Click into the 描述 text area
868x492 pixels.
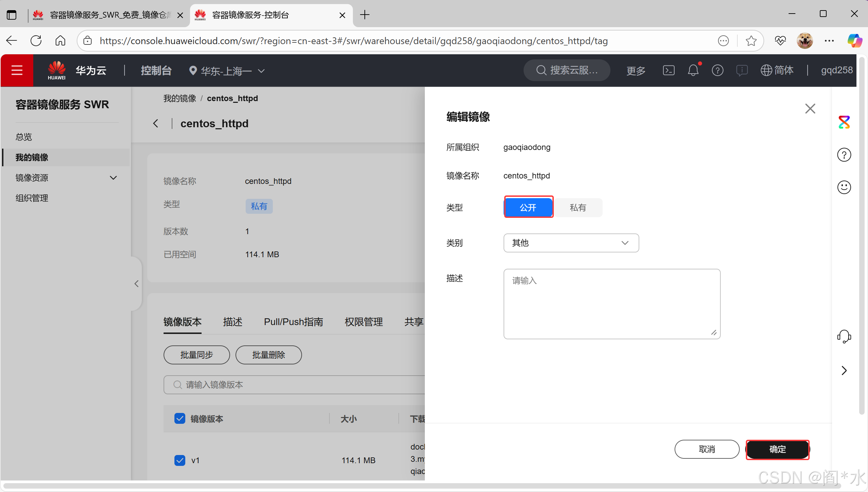pyautogui.click(x=611, y=304)
